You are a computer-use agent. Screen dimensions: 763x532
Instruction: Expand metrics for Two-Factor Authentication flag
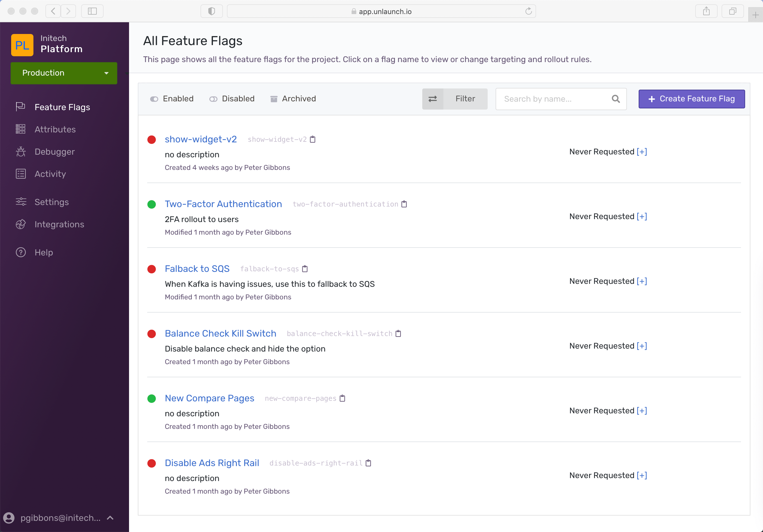pyautogui.click(x=641, y=216)
